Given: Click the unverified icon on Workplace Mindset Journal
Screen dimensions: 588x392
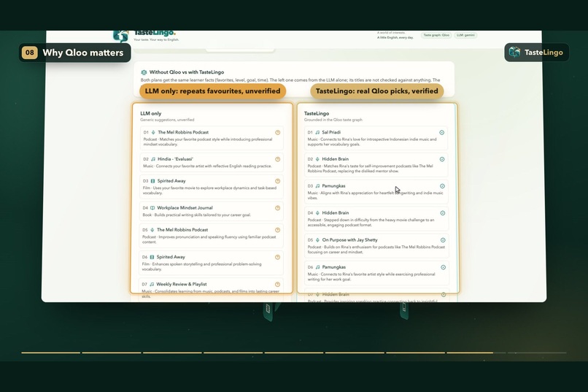Looking at the screenshot, I should click(x=277, y=208).
